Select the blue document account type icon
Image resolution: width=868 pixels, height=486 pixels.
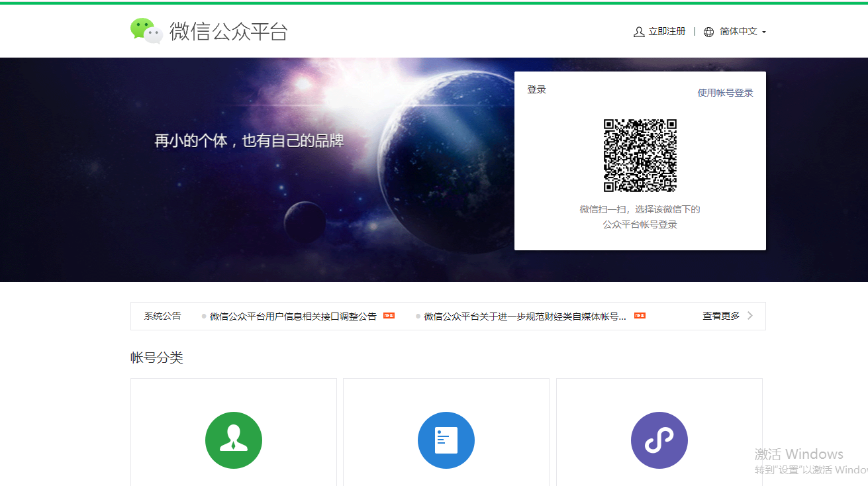[446, 440]
